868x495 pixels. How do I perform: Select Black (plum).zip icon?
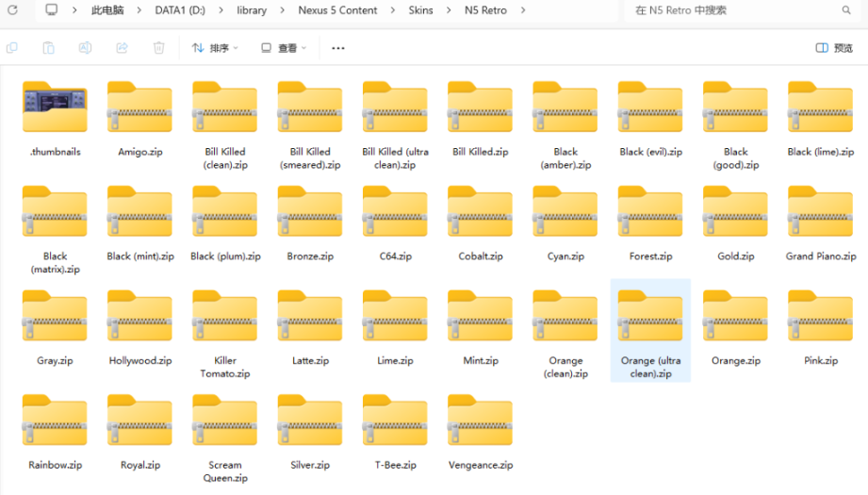224,211
